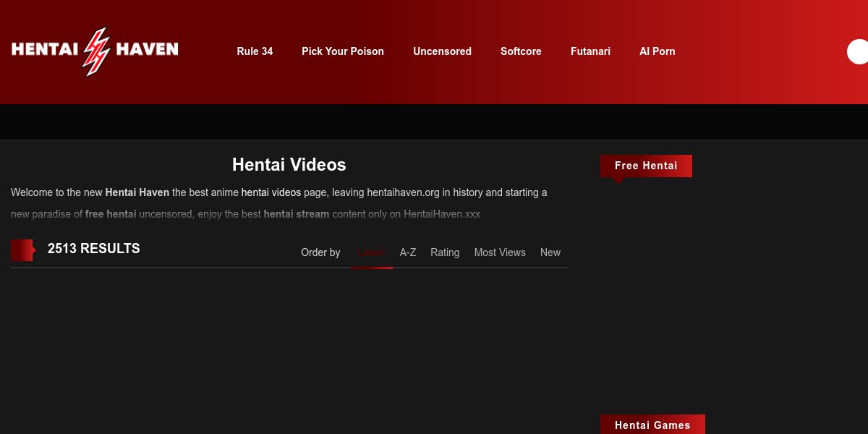Sort results by New

click(550, 252)
